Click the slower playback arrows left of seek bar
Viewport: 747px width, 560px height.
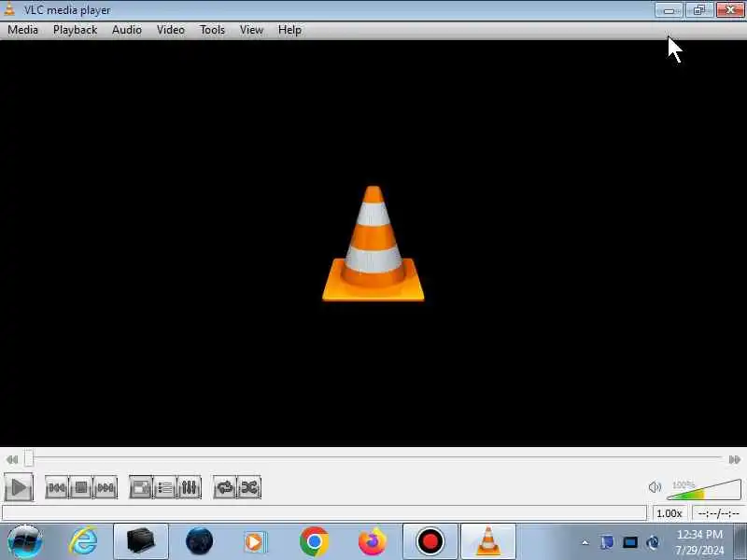(x=12, y=459)
